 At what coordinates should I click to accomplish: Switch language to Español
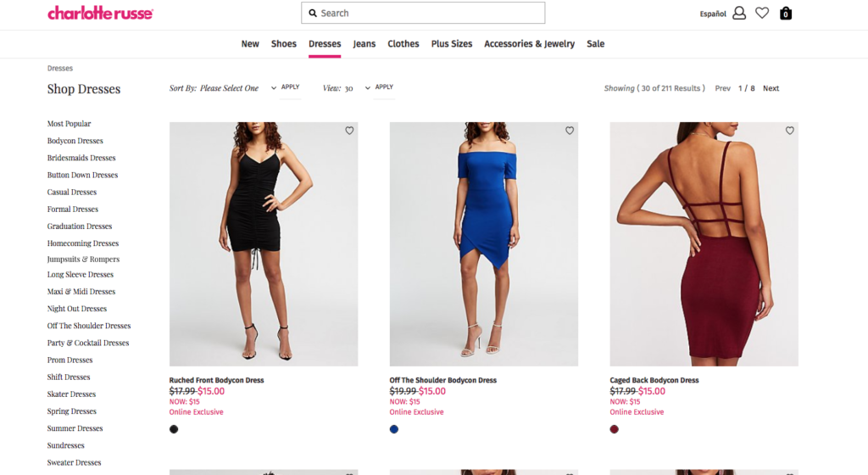[713, 14]
